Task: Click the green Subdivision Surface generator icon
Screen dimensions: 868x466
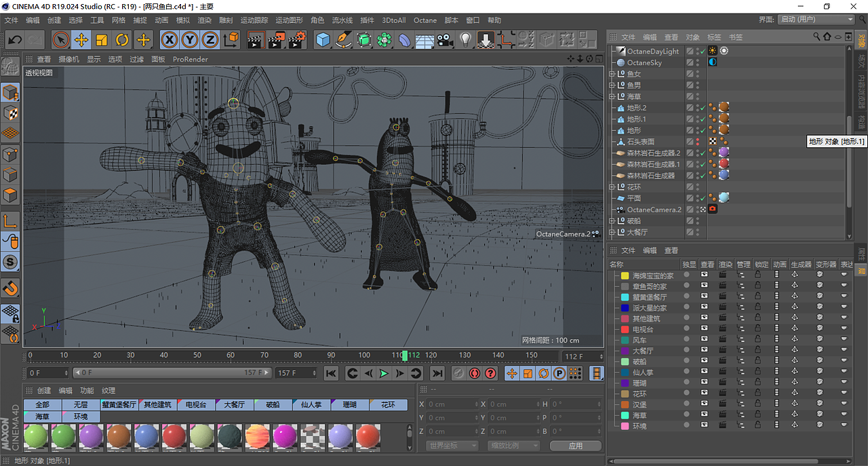Action: [364, 40]
